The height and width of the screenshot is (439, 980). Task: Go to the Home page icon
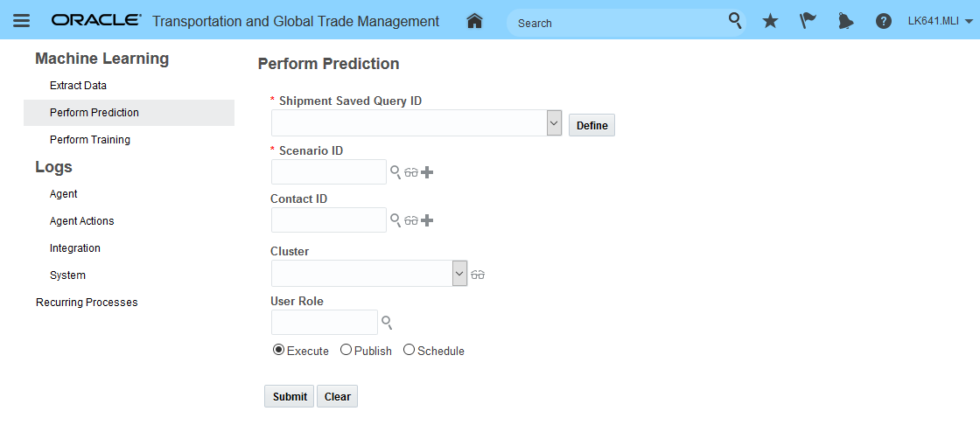coord(474,21)
